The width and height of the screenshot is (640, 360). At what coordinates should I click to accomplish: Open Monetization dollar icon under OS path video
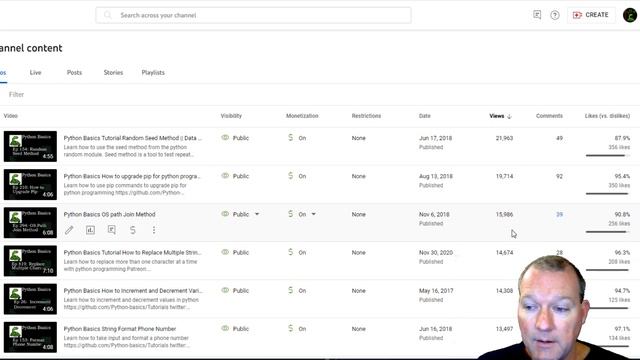133,230
